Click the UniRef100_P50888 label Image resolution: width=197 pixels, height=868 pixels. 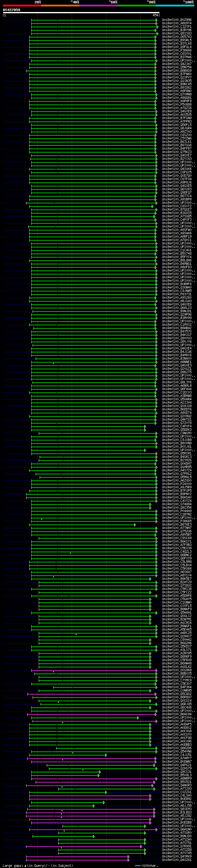click(177, 104)
